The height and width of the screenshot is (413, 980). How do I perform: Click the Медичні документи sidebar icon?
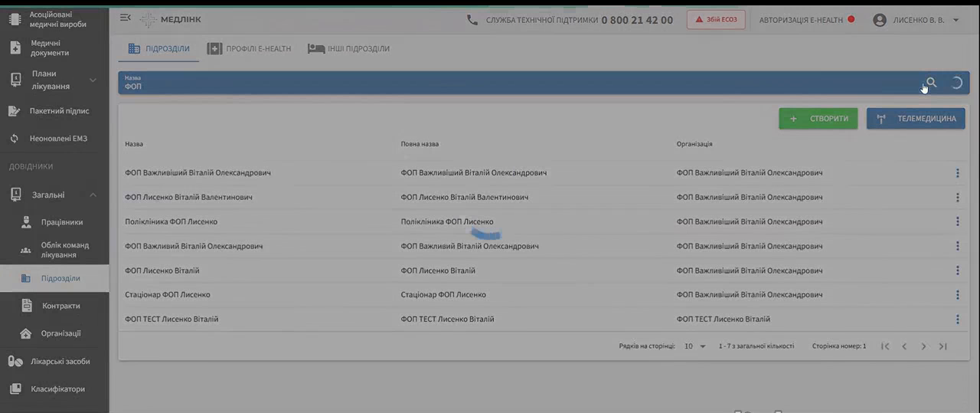[x=15, y=48]
